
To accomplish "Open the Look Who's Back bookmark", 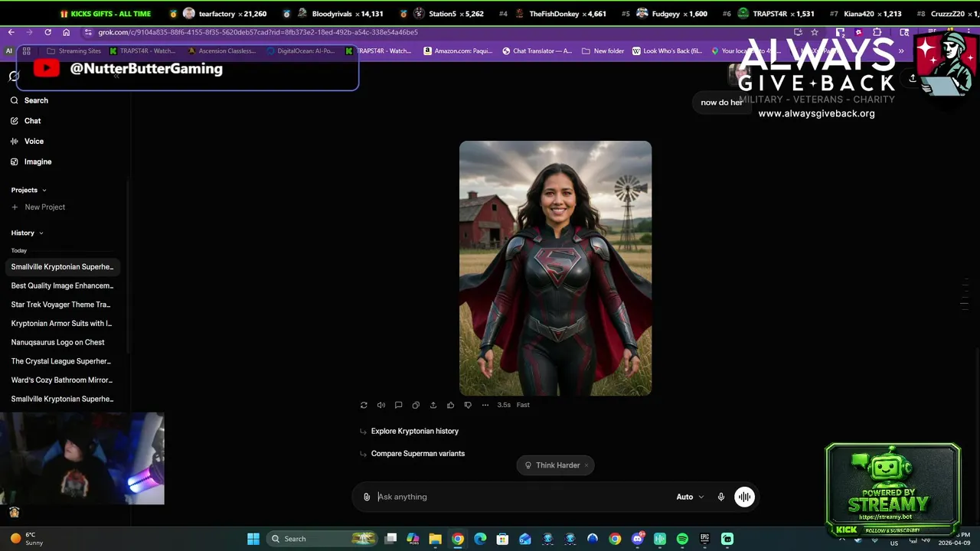I will click(668, 51).
